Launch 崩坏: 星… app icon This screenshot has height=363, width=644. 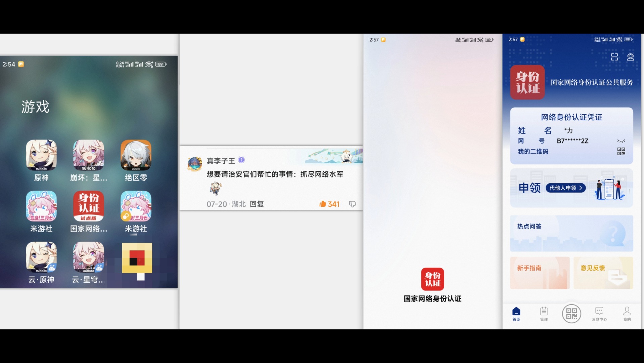click(89, 155)
